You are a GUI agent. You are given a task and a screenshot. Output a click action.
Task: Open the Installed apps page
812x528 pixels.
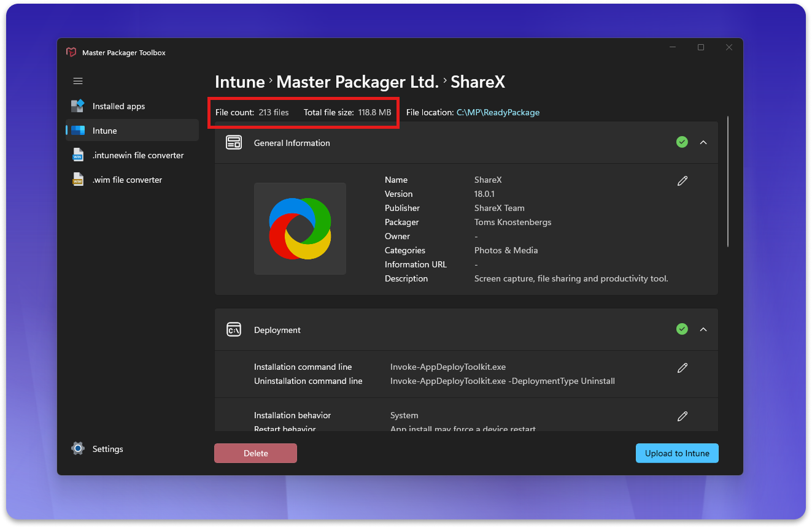pos(119,106)
